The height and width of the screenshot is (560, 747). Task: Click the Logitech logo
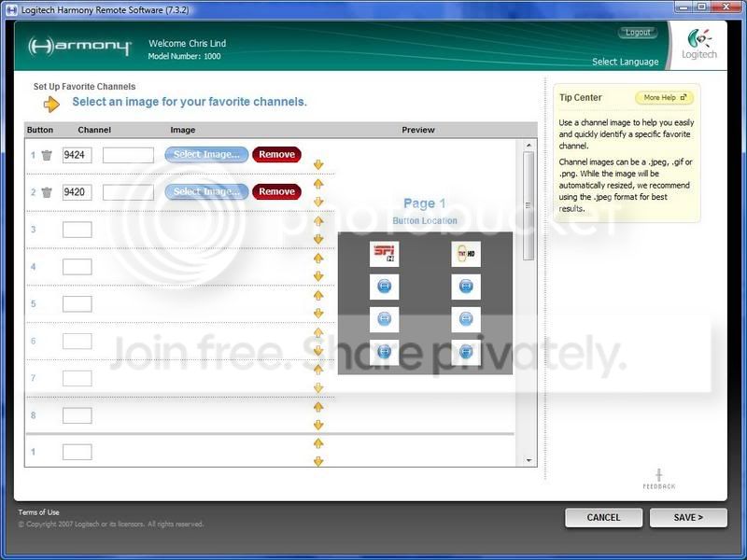pos(698,44)
